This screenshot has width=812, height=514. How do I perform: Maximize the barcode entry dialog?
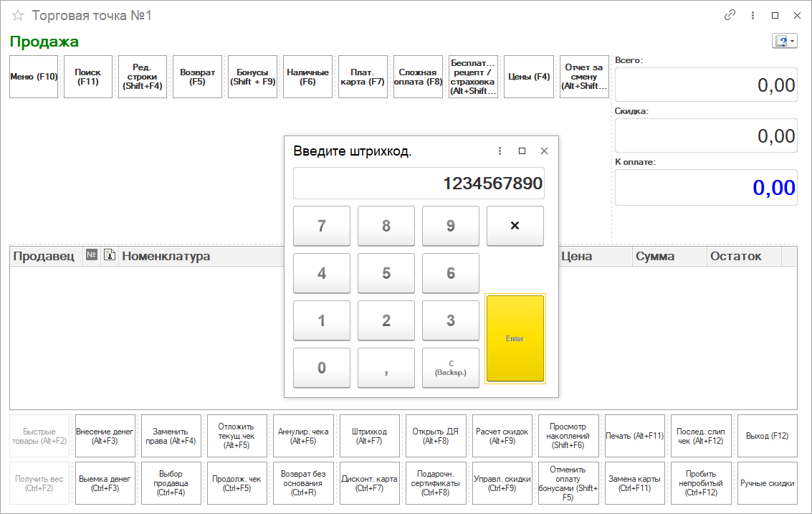coord(522,151)
